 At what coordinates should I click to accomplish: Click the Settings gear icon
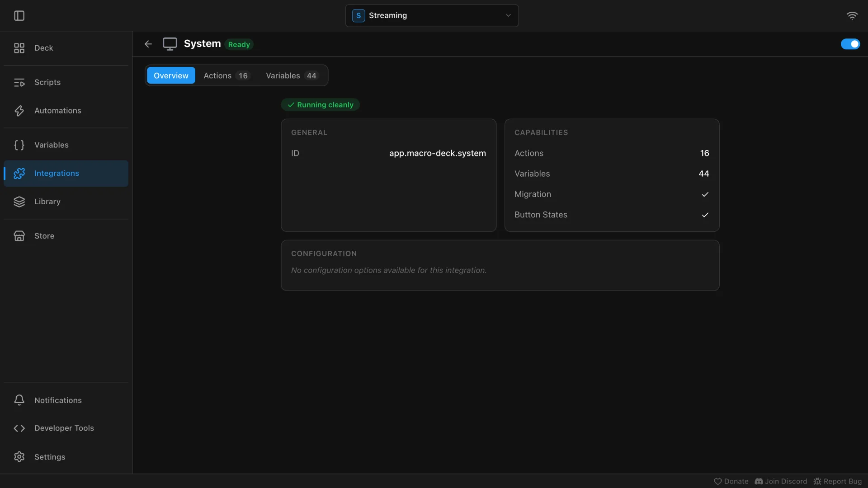tap(19, 457)
